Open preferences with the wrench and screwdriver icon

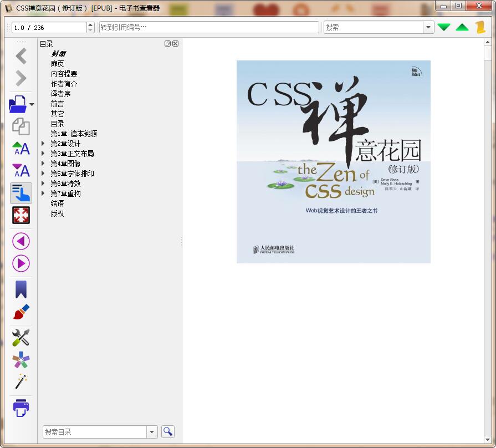(21, 337)
